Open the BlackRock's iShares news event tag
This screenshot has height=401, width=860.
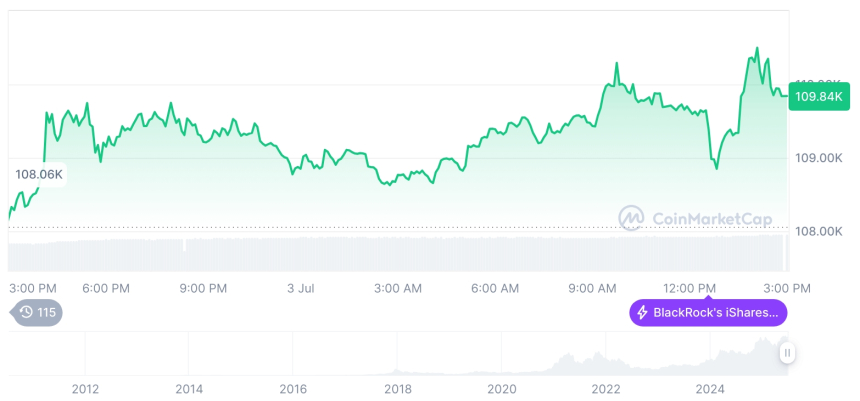707,313
